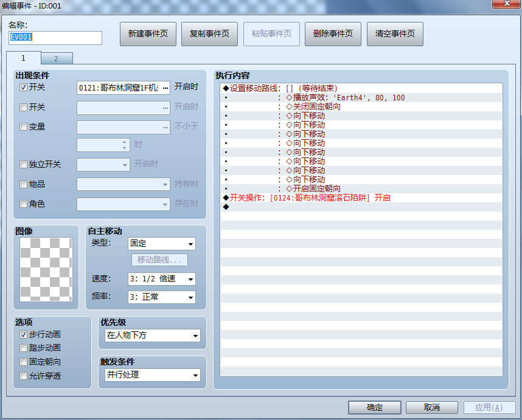Enable the 独立开关 condition checkbox

[x=23, y=164]
